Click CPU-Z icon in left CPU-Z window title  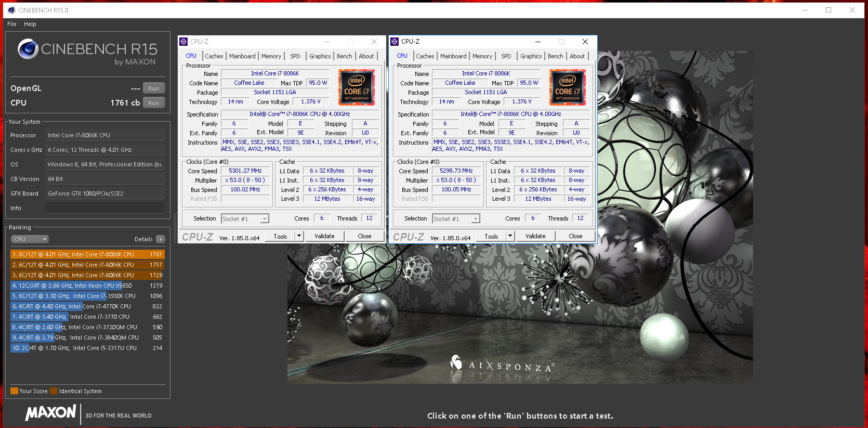(x=183, y=42)
